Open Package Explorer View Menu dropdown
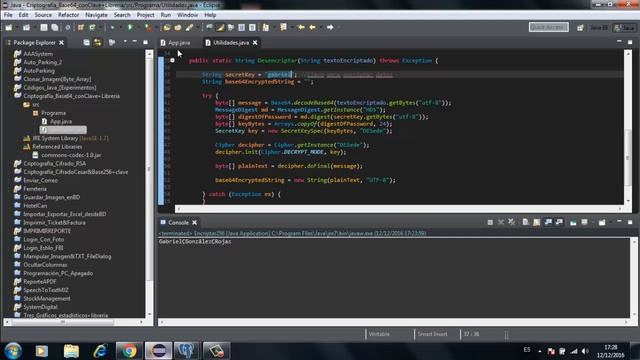640x360 pixels. (125, 42)
